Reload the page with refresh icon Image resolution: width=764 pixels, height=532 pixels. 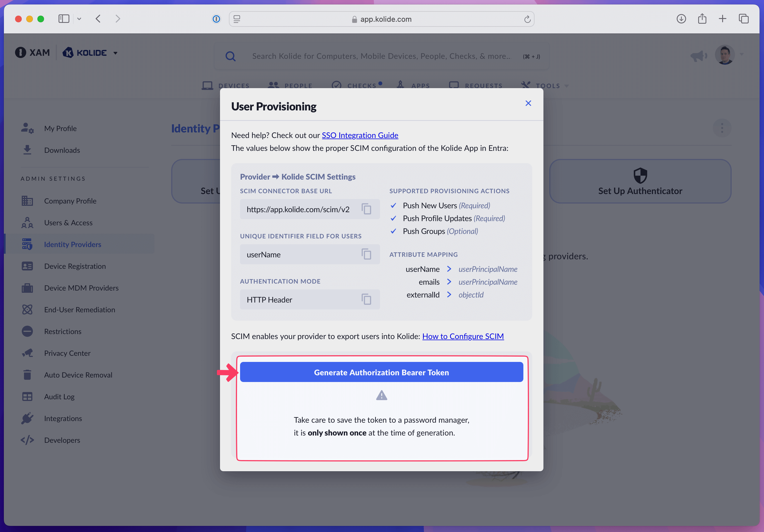[x=527, y=19]
